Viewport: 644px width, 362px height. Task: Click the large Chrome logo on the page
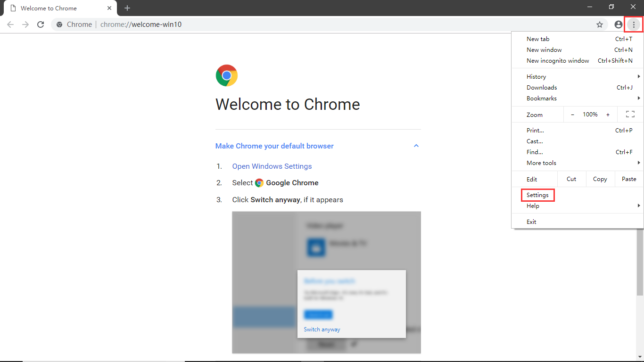[227, 75]
